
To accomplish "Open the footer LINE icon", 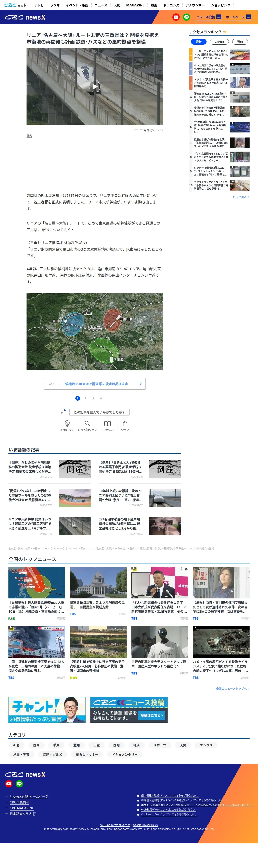I will tap(19, 784).
